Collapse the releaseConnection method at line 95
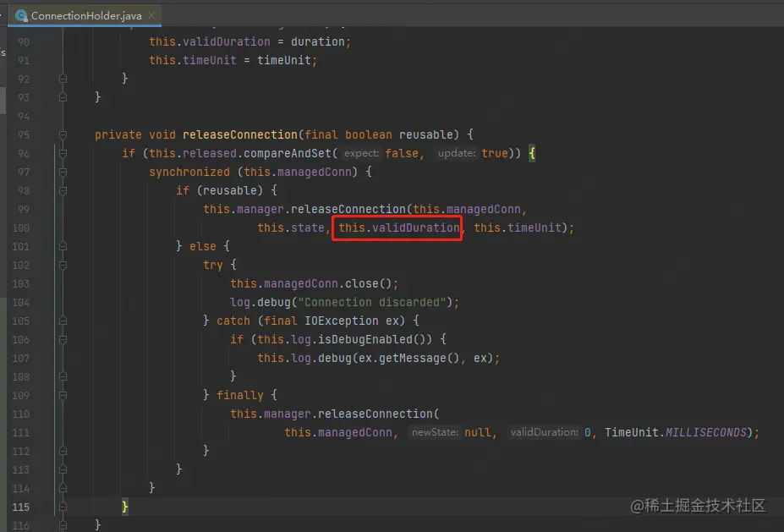784x532 pixels. (x=63, y=135)
